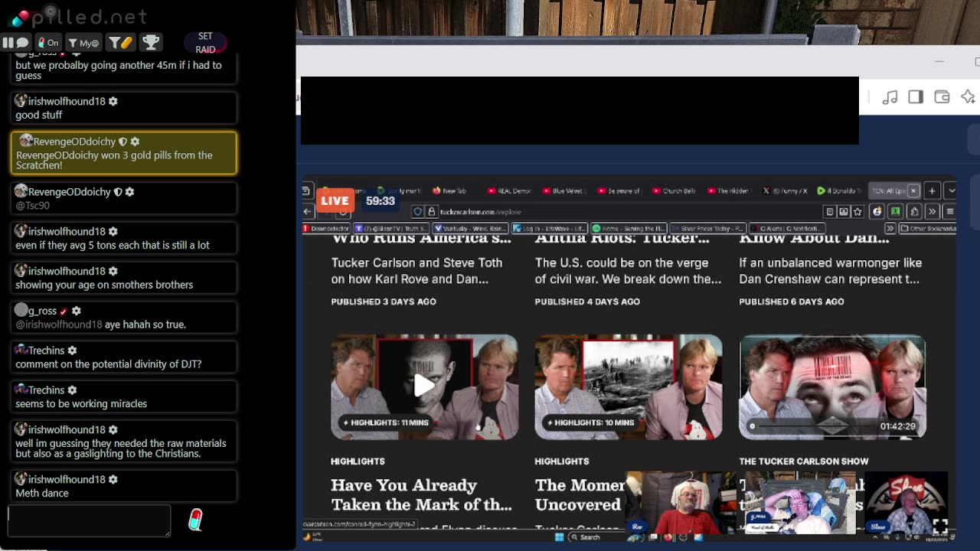Close the active TCN browser tab
Screen dimensions: 980x551
[913, 191]
